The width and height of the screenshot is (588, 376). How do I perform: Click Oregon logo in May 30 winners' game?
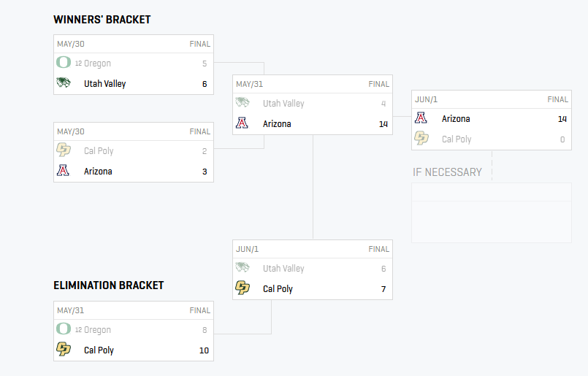64,62
